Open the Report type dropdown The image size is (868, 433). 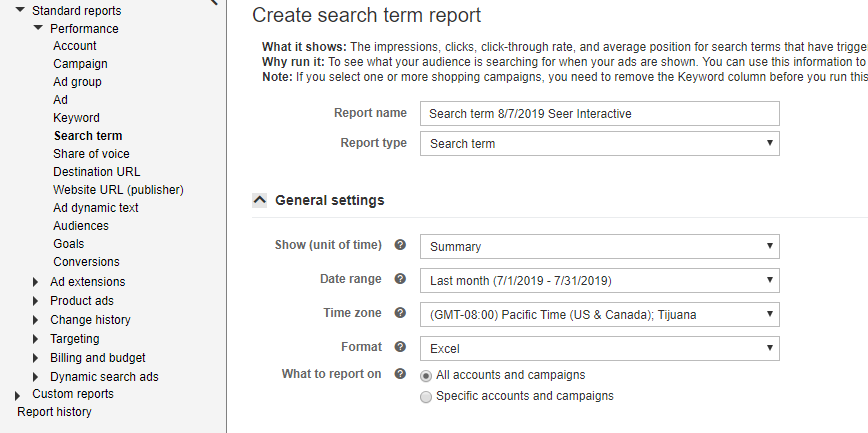tap(600, 143)
